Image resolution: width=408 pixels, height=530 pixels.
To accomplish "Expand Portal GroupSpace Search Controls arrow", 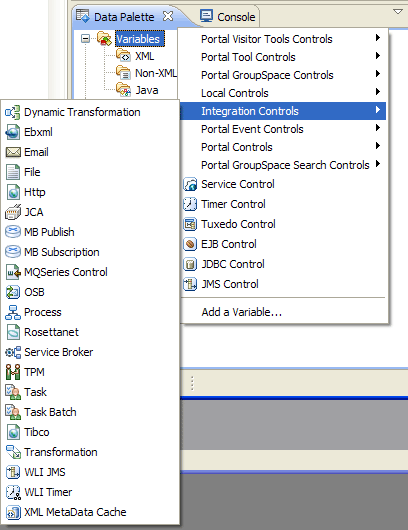I will coord(378,164).
